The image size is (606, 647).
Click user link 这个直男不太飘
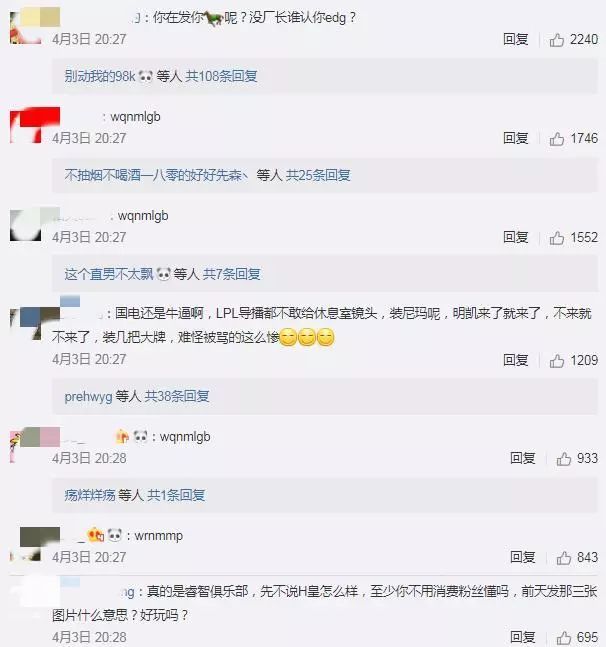click(x=108, y=274)
